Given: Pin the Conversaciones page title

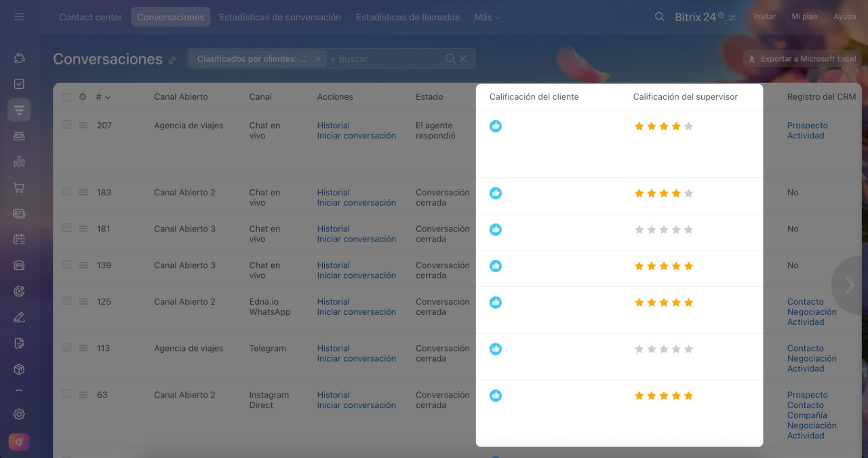Looking at the screenshot, I should pos(172,60).
